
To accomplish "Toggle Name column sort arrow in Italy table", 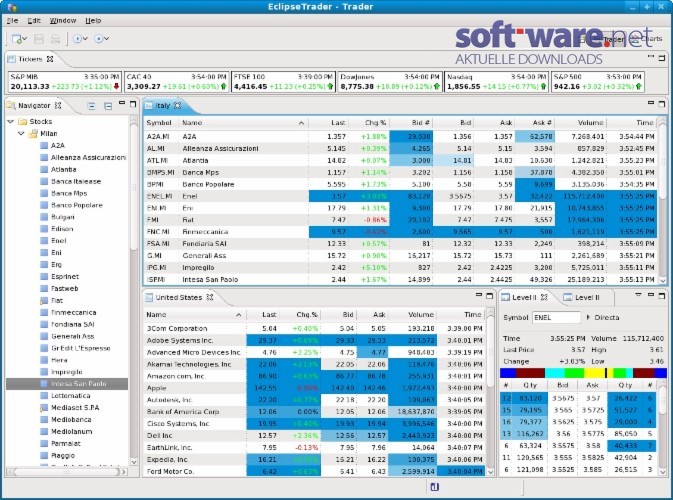I will point(301,123).
